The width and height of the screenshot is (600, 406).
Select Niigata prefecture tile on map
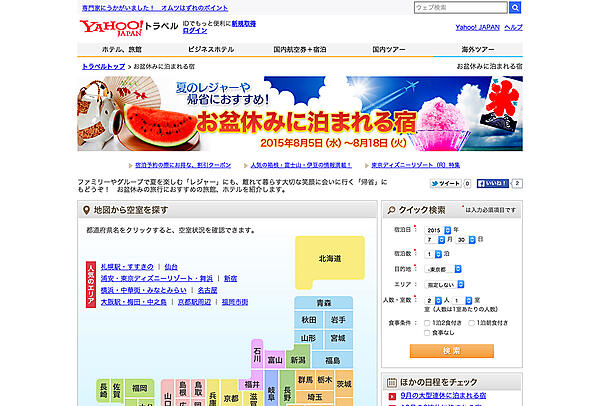tap(297, 360)
